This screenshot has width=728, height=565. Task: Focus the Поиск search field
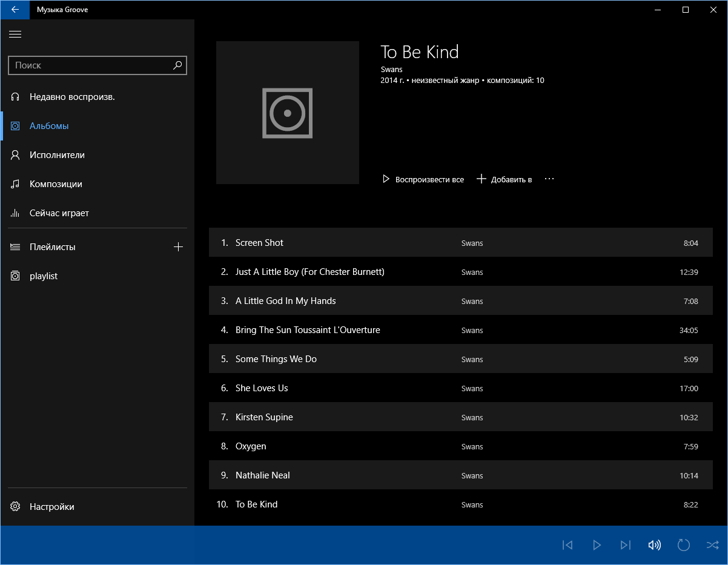pyautogui.click(x=98, y=65)
